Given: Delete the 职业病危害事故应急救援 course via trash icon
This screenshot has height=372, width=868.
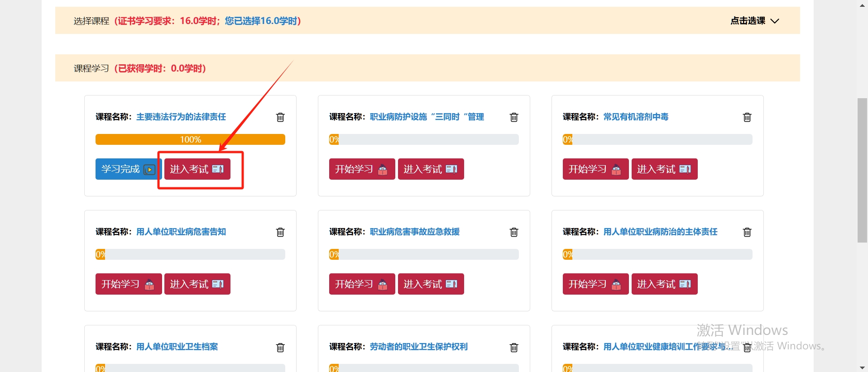Looking at the screenshot, I should (514, 232).
